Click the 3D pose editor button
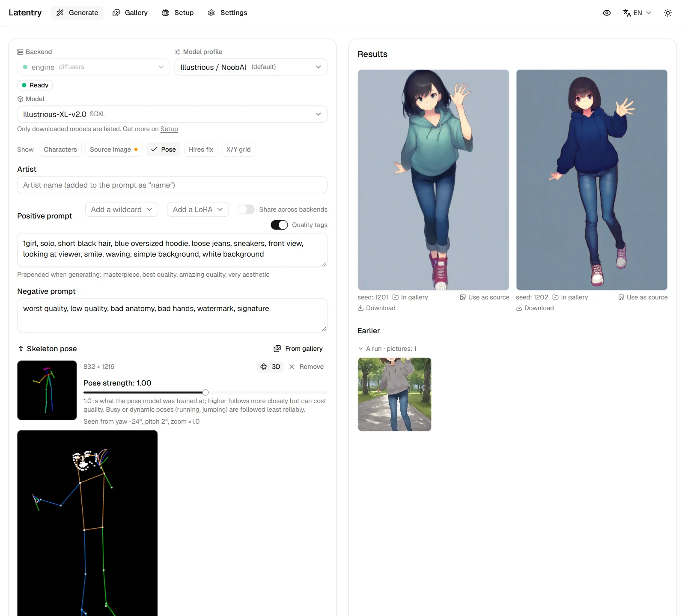Image resolution: width=685 pixels, height=616 pixels. (270, 367)
